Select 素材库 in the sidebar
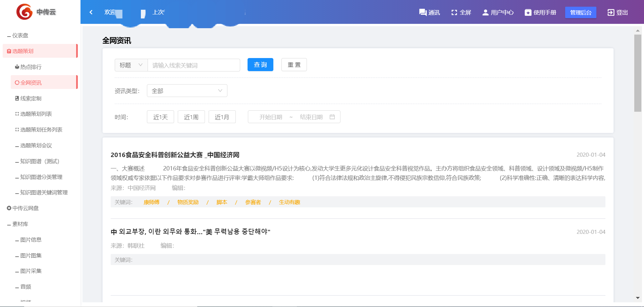This screenshot has height=307, width=644. coord(20,224)
